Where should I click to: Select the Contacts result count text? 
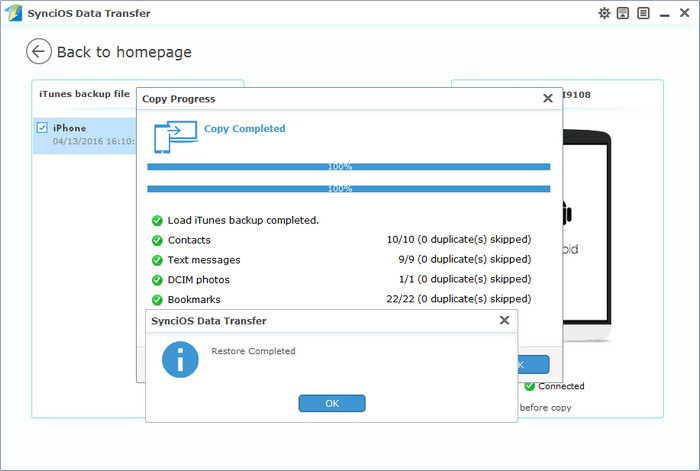point(458,240)
